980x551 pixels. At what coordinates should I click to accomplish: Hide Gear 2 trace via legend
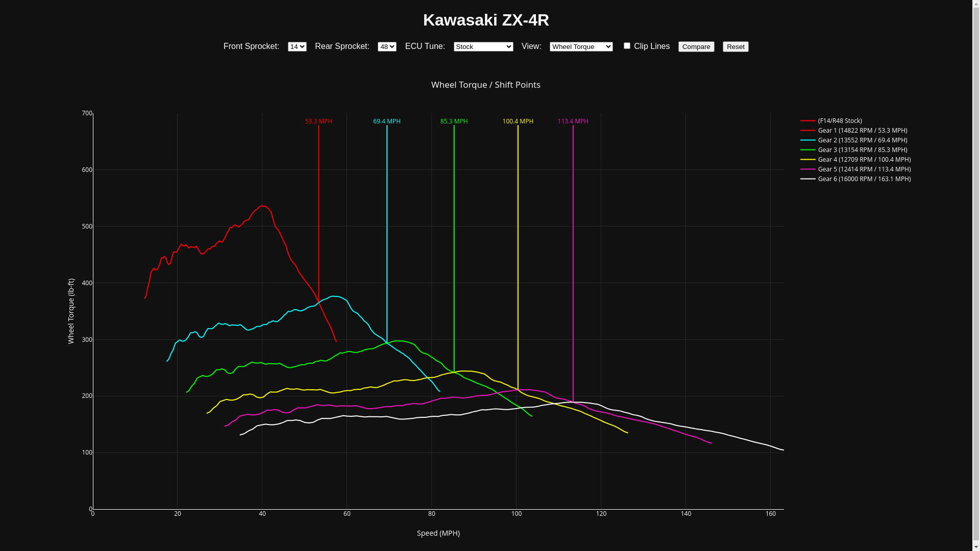(862, 140)
